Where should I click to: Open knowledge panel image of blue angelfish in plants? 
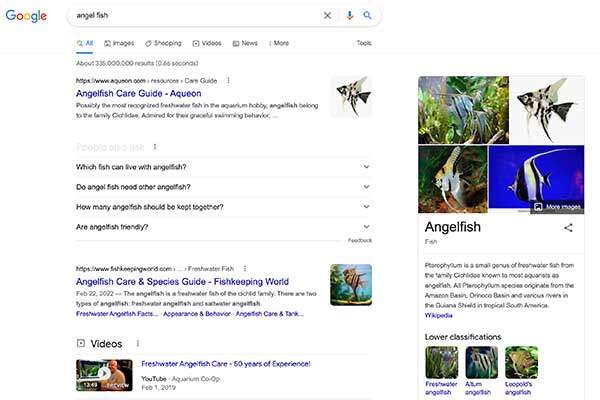[x=463, y=110]
